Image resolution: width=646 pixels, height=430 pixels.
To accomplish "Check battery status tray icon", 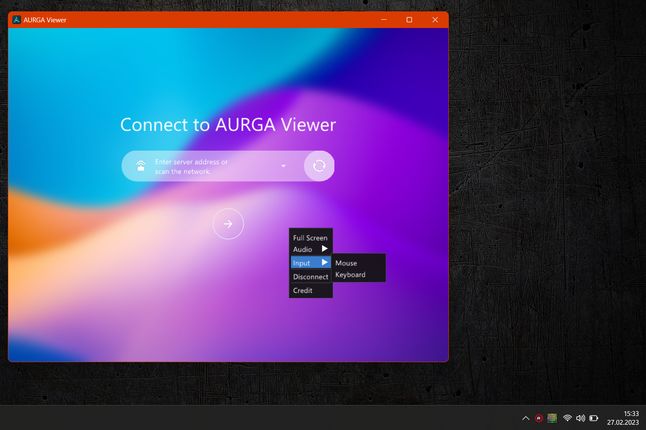I will pos(594,418).
